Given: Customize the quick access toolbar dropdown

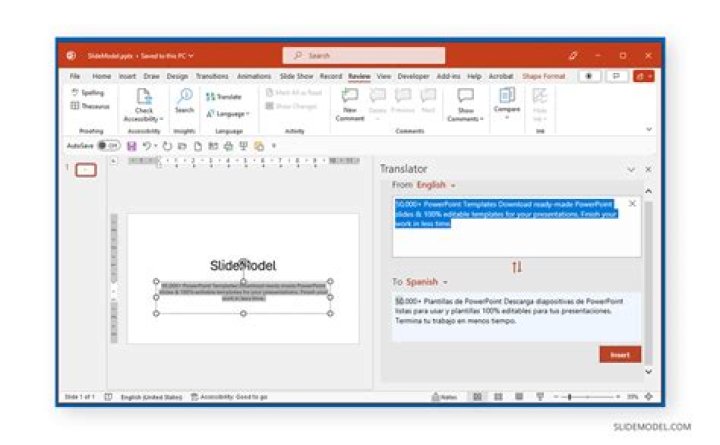Looking at the screenshot, I should coord(274,146).
